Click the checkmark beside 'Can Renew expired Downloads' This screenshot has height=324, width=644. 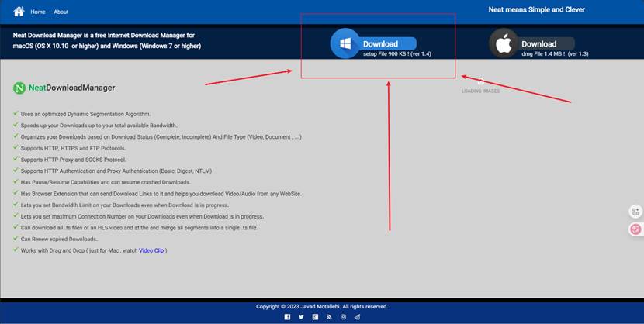(x=16, y=239)
